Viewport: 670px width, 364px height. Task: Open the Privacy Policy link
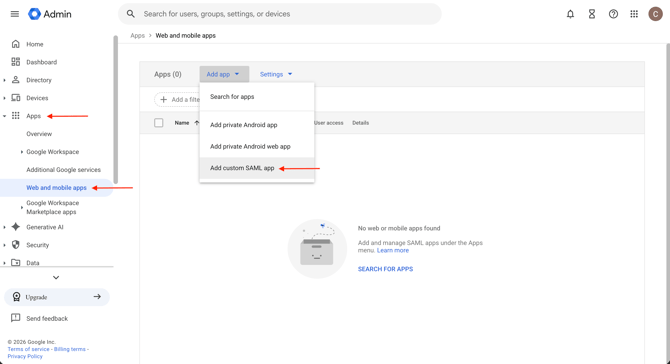tap(25, 356)
